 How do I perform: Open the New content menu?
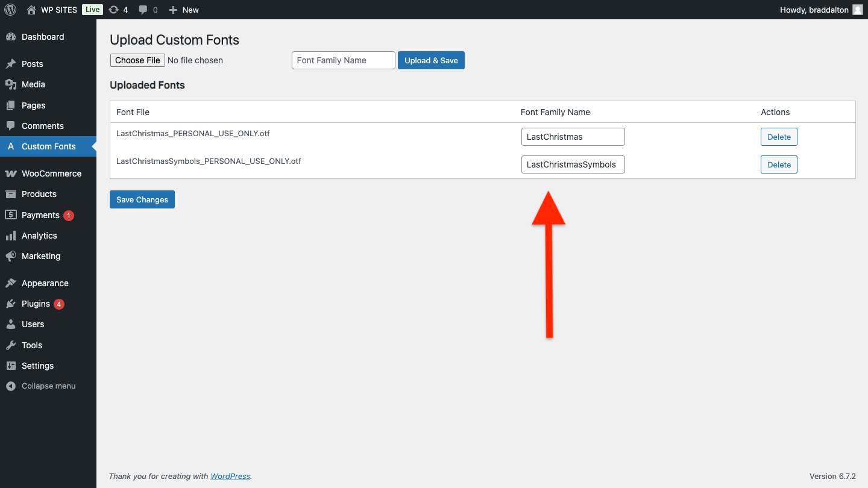pos(183,10)
